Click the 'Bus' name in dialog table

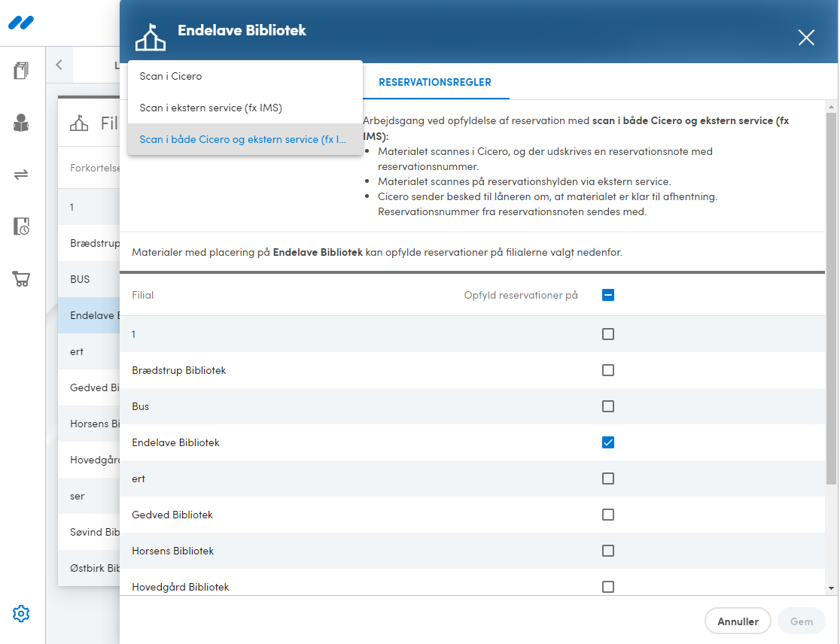click(x=140, y=406)
